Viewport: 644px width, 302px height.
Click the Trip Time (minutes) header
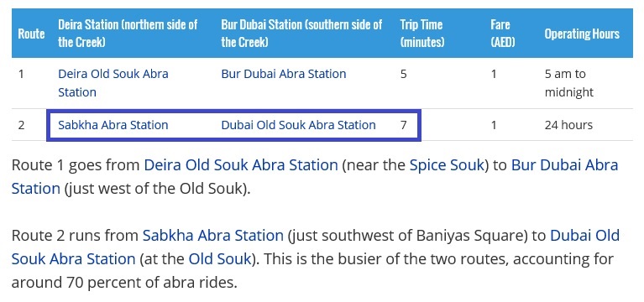422,34
